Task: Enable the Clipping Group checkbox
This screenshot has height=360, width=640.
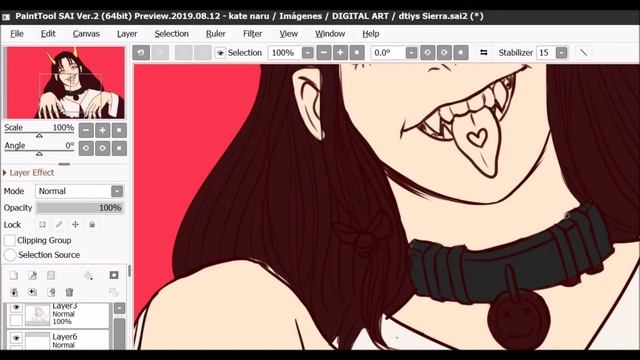Action: coord(10,240)
